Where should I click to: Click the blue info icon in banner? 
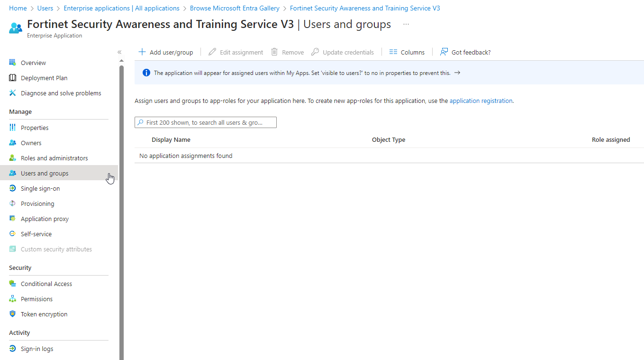[x=146, y=73]
